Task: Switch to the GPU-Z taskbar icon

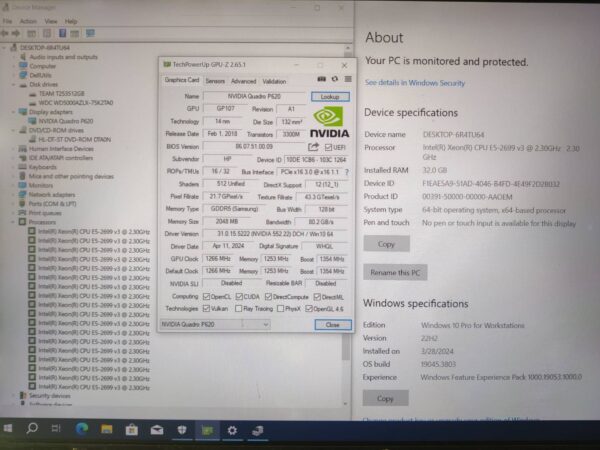Action: (207, 430)
